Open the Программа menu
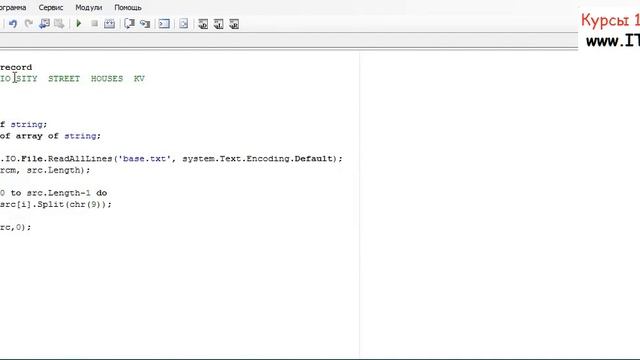 pyautogui.click(x=13, y=7)
